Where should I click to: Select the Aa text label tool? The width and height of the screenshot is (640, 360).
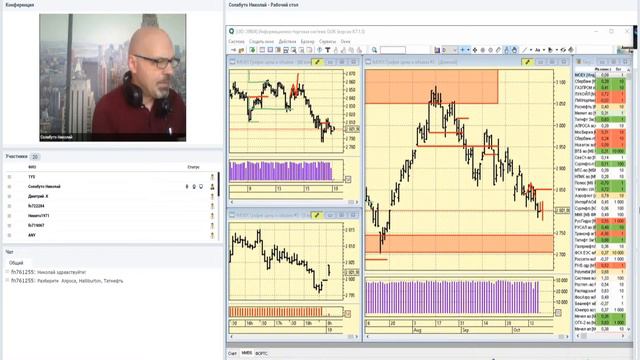click(538, 50)
